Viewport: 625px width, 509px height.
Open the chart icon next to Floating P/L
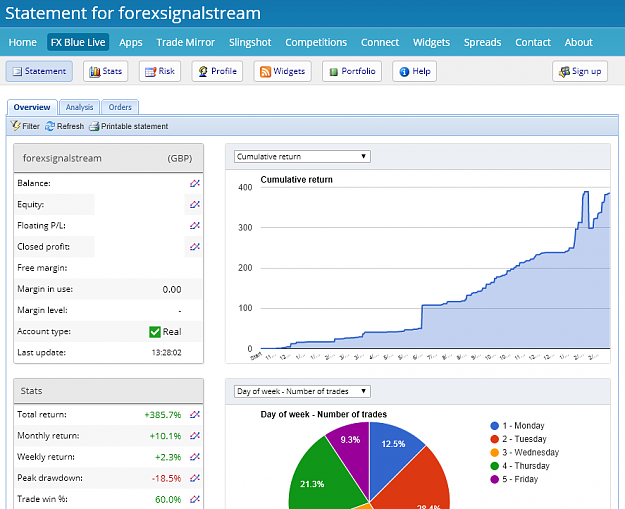click(x=195, y=226)
